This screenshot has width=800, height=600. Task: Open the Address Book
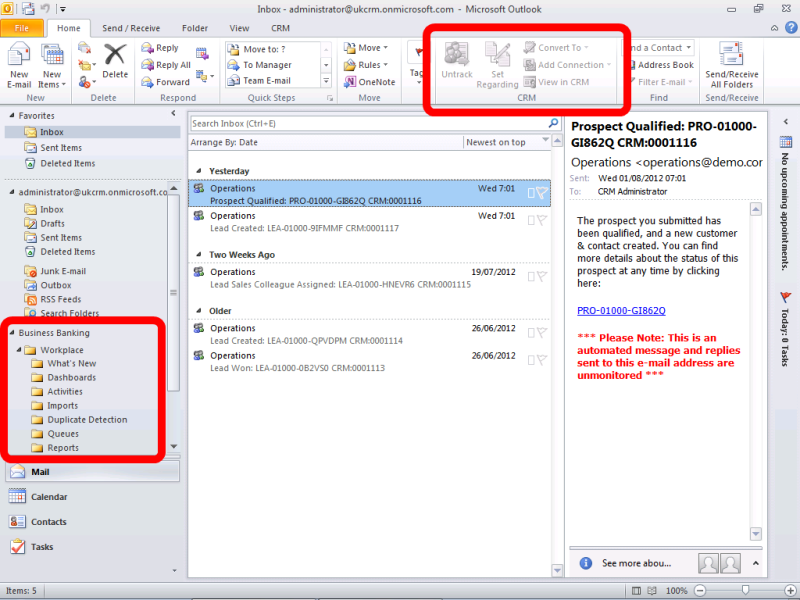661,65
